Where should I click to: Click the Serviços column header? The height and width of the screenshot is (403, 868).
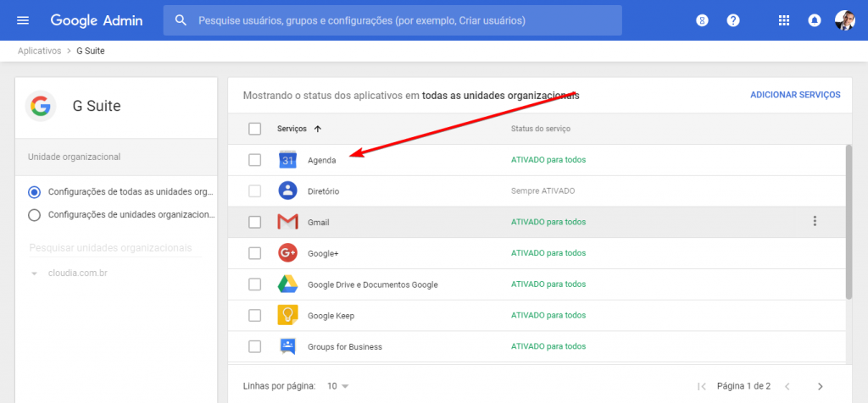(292, 129)
